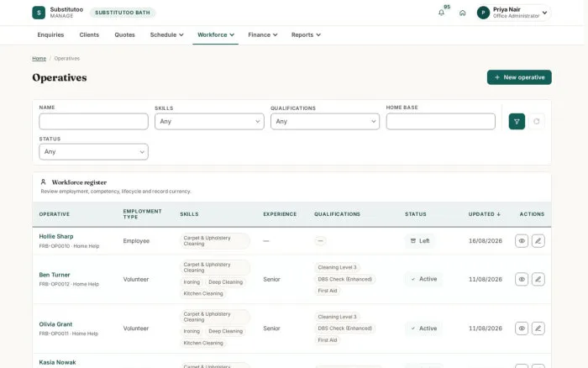Sort by Operative column header
The height and width of the screenshot is (368, 588).
[55, 214]
